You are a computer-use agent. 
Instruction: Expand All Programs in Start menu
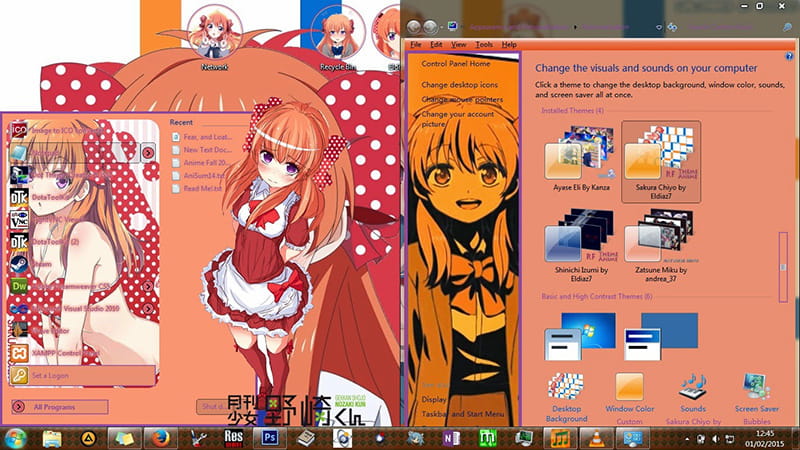(60, 407)
